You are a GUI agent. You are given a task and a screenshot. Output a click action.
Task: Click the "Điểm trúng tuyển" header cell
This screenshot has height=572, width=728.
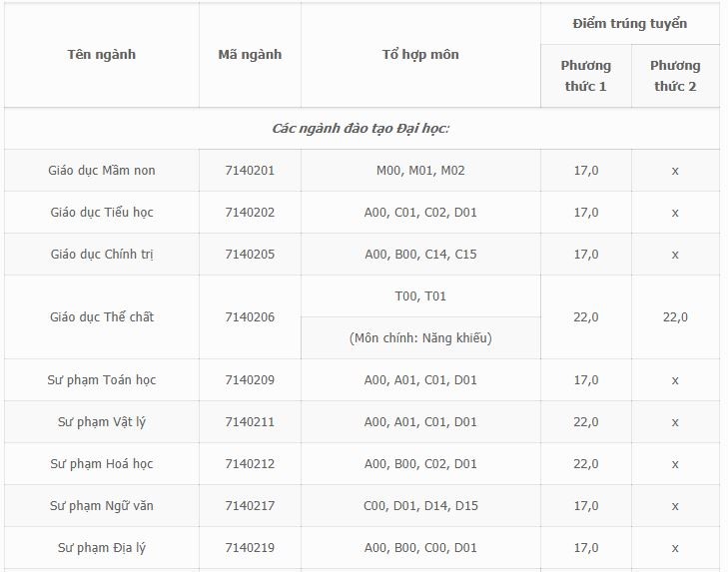tap(630, 23)
